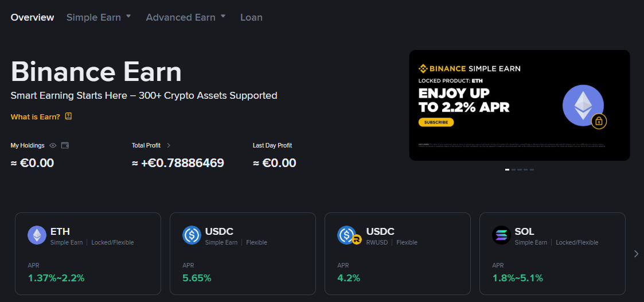Open the wallet icon beside My Holdings
644x302 pixels.
point(65,146)
